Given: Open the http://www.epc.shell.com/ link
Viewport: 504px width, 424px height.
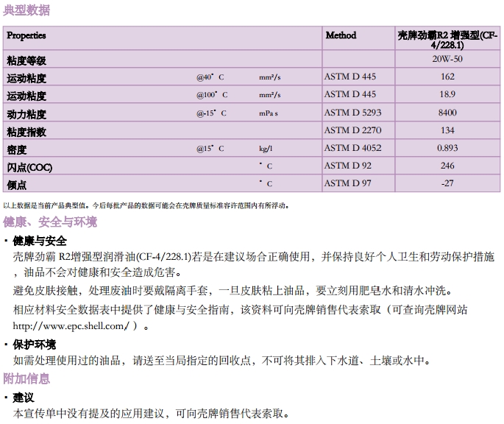Looking at the screenshot, I should pos(71,326).
